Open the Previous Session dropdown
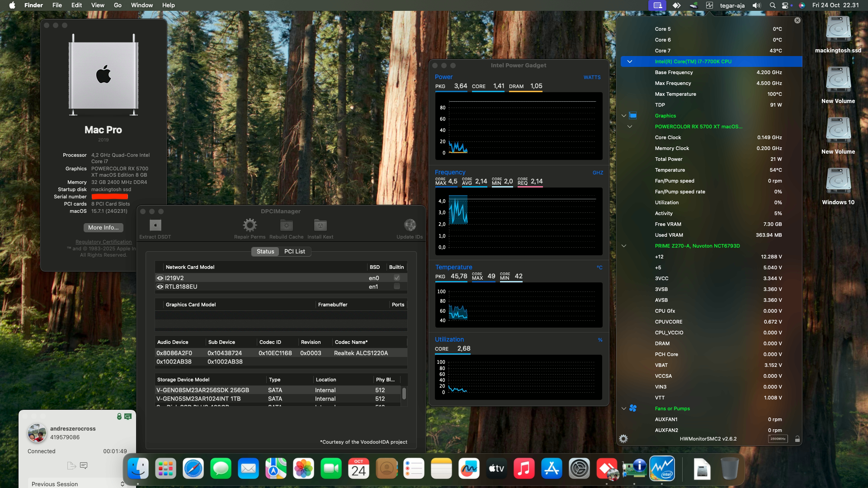868x488 pixels. pos(77,484)
